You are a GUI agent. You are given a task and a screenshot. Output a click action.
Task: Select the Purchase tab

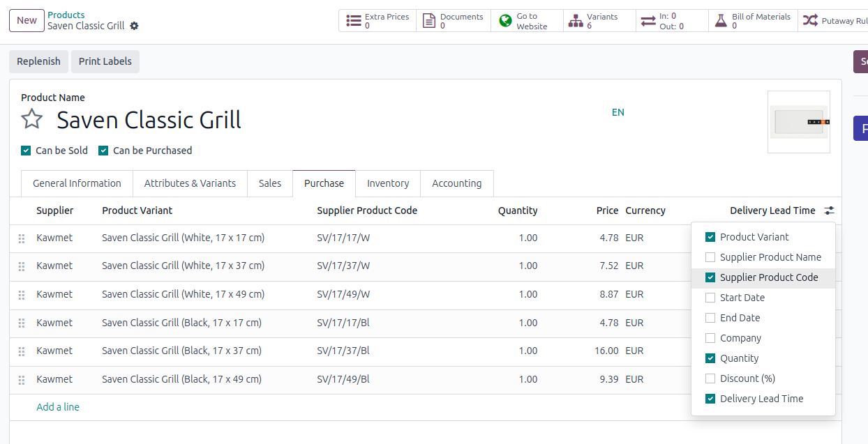[324, 183]
